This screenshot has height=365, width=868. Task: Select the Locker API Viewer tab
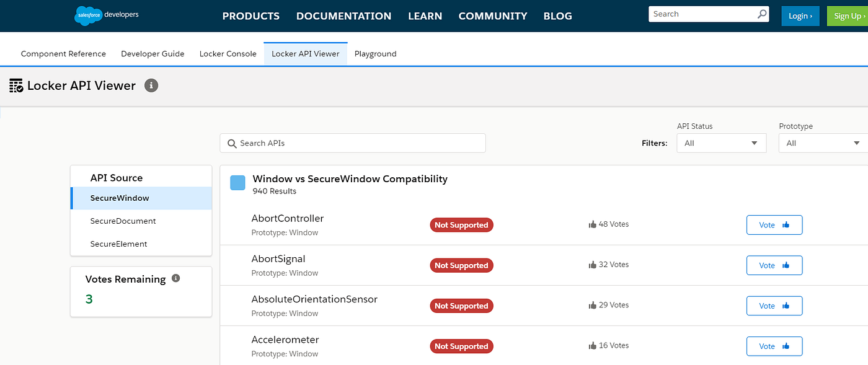(306, 54)
